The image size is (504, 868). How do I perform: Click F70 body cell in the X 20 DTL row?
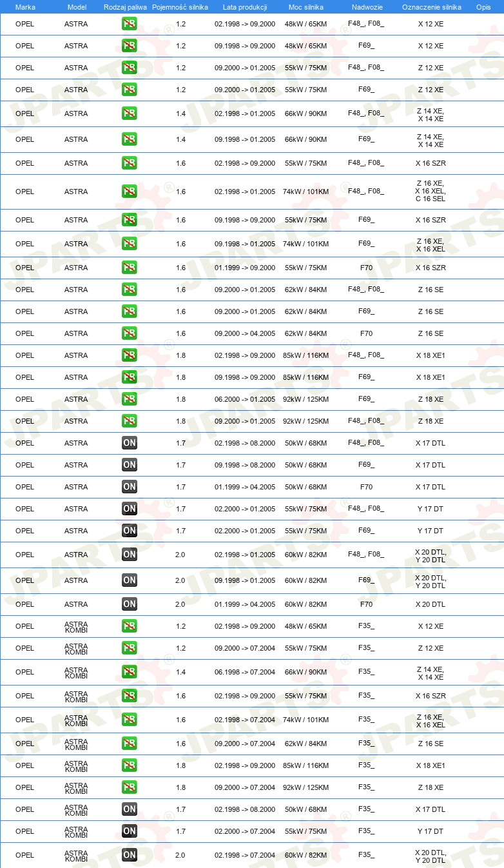point(366,604)
